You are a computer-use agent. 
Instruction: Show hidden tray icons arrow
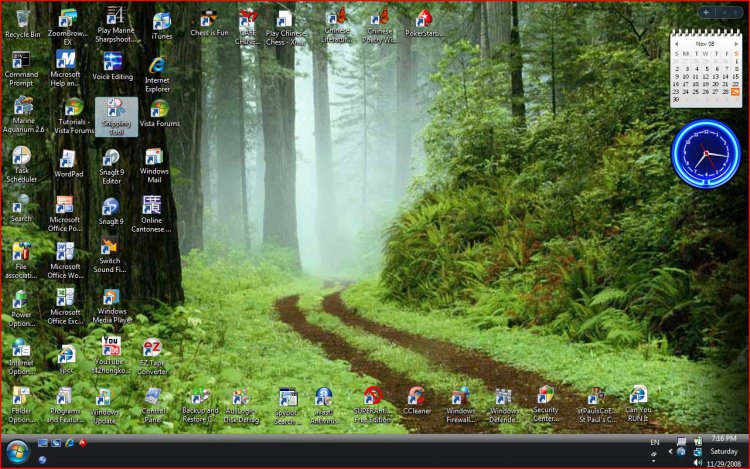point(670,451)
